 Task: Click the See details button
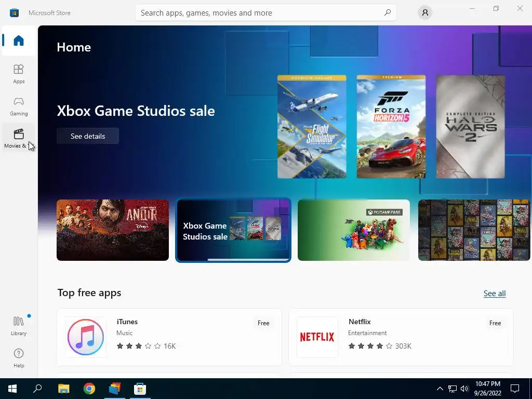click(87, 136)
